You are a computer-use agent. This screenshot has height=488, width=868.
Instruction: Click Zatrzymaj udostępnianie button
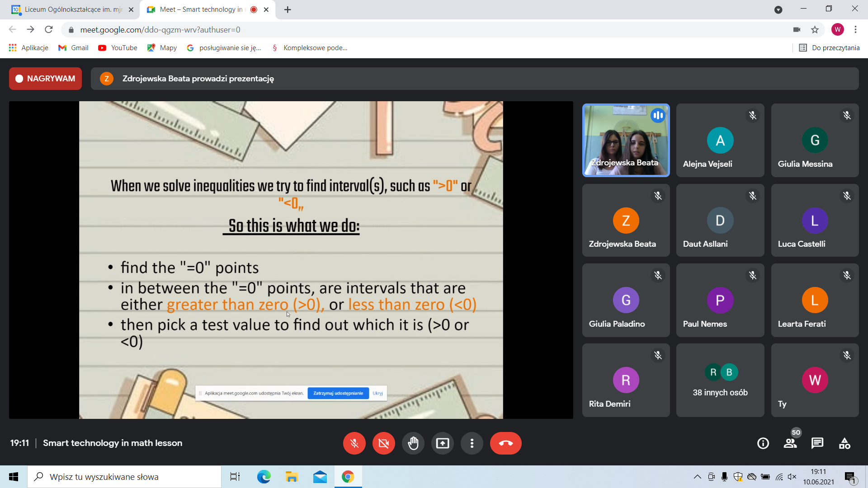pos(338,393)
